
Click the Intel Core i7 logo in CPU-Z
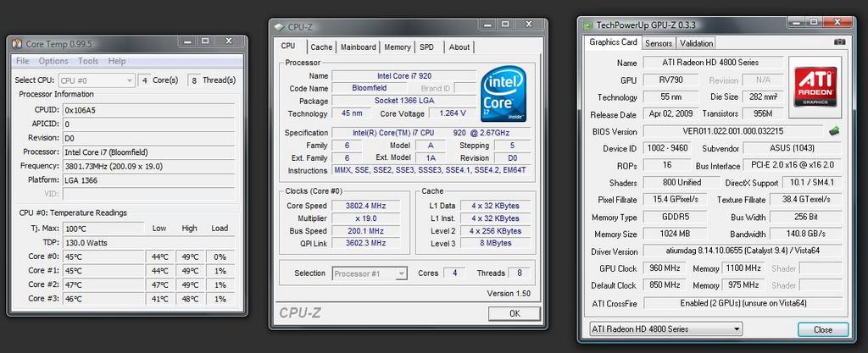click(504, 94)
